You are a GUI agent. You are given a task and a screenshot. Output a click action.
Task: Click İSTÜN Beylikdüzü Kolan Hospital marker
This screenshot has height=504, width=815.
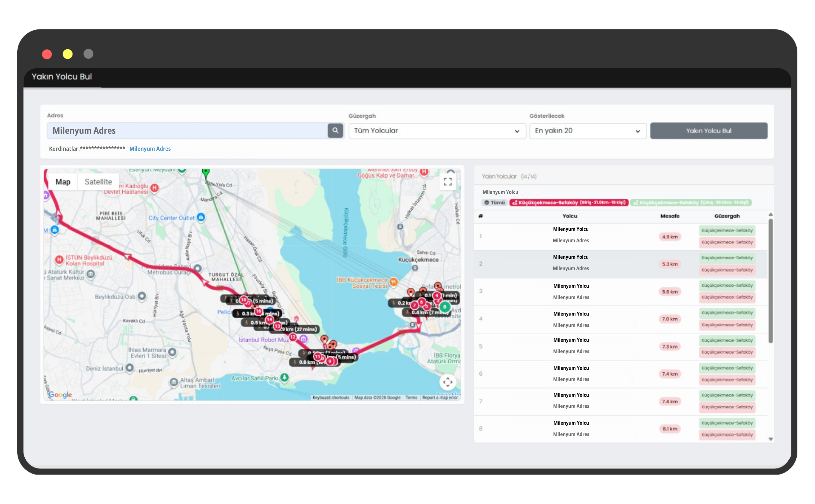[x=59, y=259]
